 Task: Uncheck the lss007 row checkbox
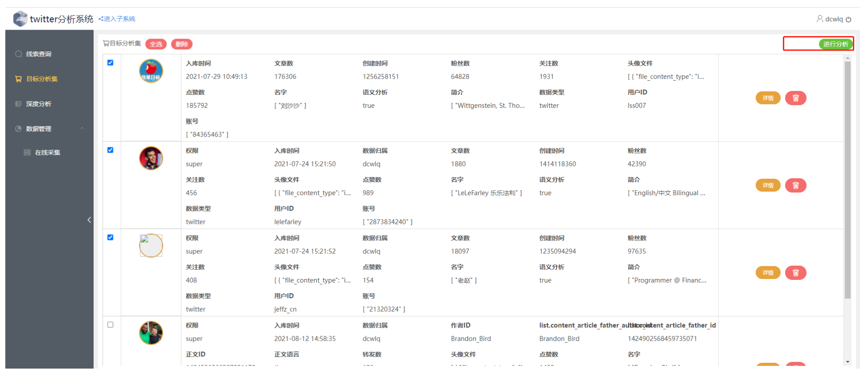coord(110,63)
